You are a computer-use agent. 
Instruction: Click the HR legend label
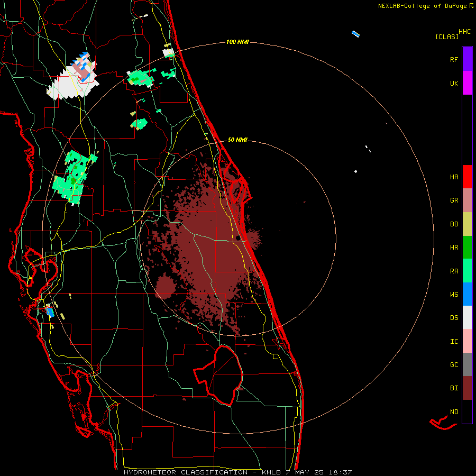454,248
